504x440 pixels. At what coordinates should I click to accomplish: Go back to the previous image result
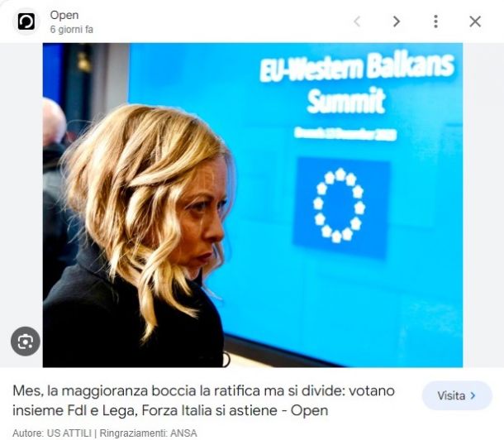[x=357, y=22]
